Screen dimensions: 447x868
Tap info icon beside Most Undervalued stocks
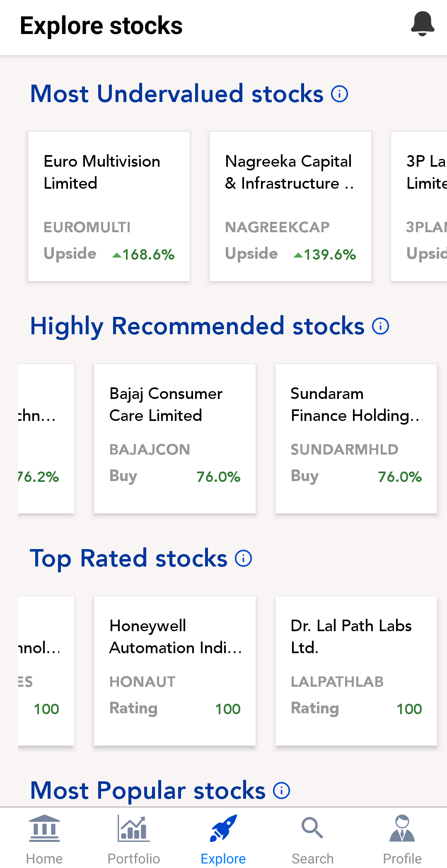pyautogui.click(x=339, y=94)
